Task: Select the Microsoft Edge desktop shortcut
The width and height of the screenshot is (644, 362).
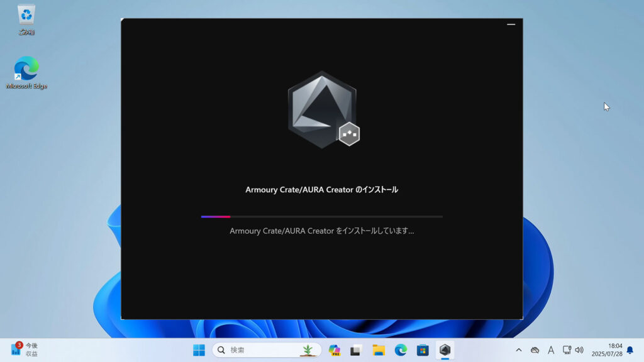Action: click(26, 73)
